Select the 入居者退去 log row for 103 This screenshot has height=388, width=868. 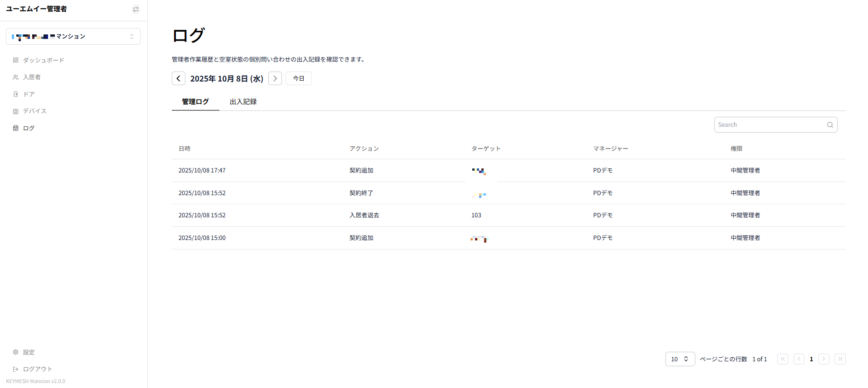pos(509,216)
